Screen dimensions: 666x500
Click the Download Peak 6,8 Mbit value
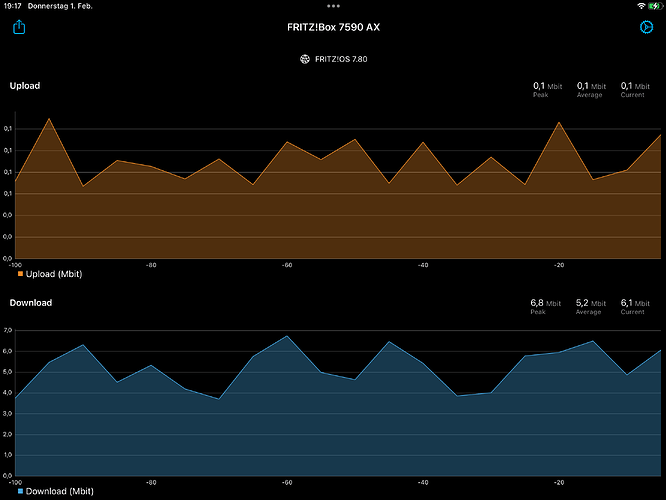point(546,303)
